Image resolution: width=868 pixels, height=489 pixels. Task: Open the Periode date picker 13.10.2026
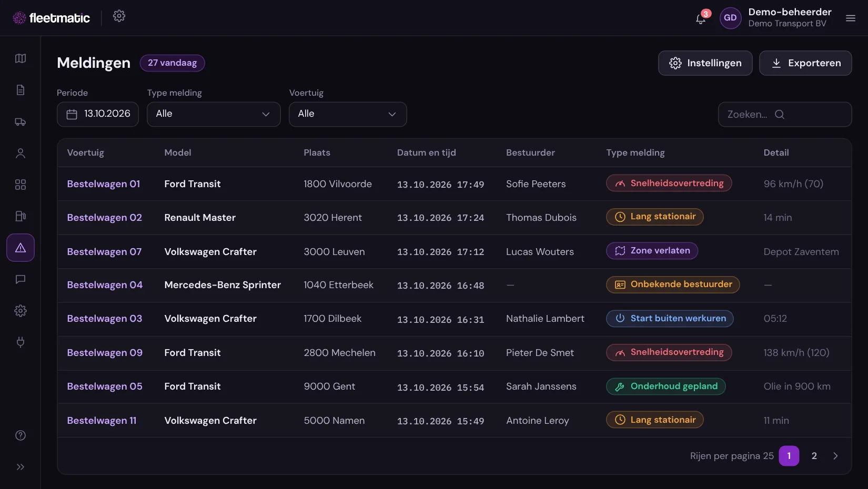[x=98, y=114]
